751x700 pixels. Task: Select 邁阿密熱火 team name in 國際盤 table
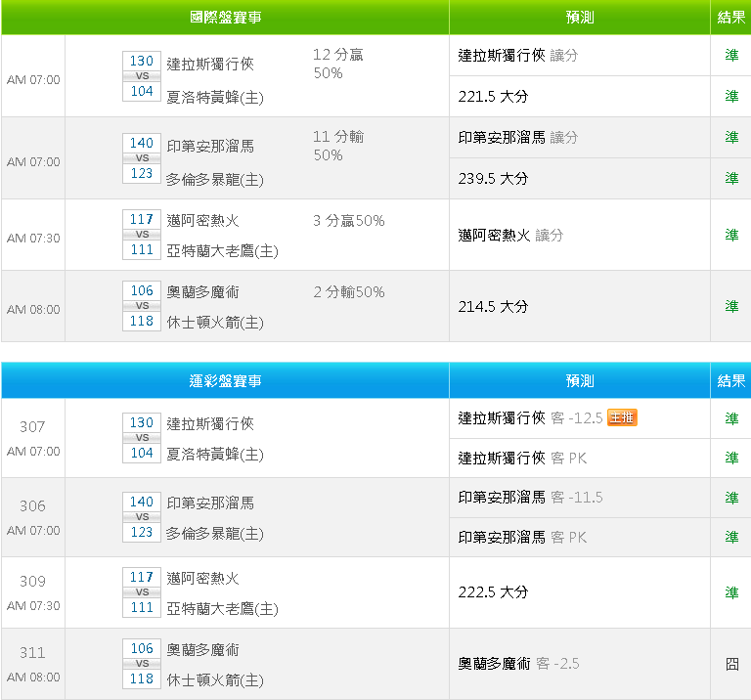point(202,221)
